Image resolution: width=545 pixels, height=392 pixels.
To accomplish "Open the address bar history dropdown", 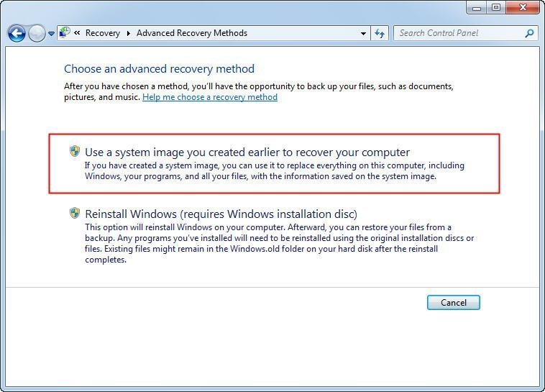I will 363,33.
